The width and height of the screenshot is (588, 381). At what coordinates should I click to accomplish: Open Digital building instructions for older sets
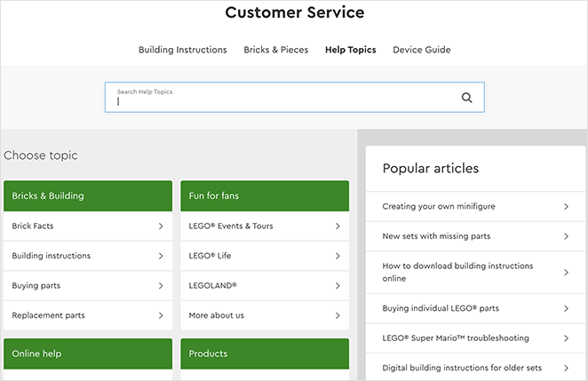point(475,368)
